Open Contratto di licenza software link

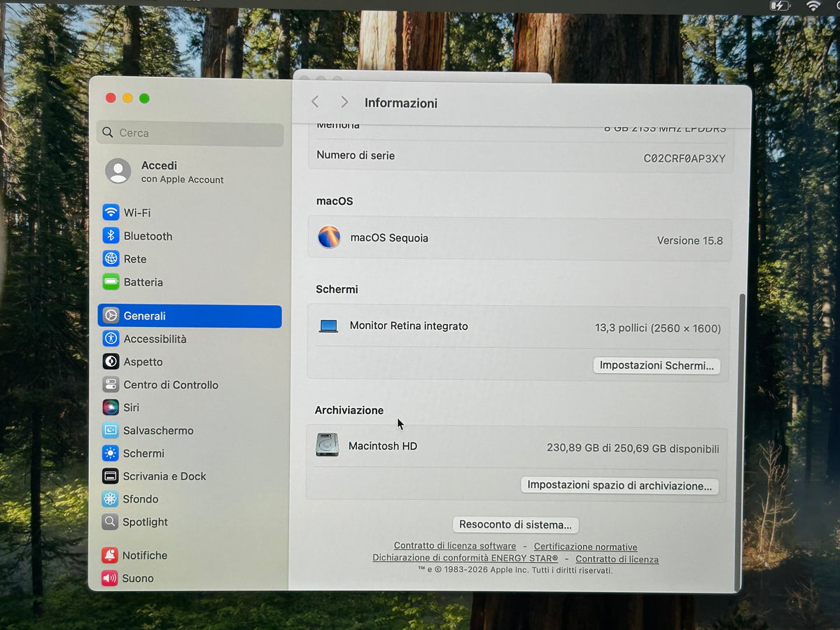point(455,546)
